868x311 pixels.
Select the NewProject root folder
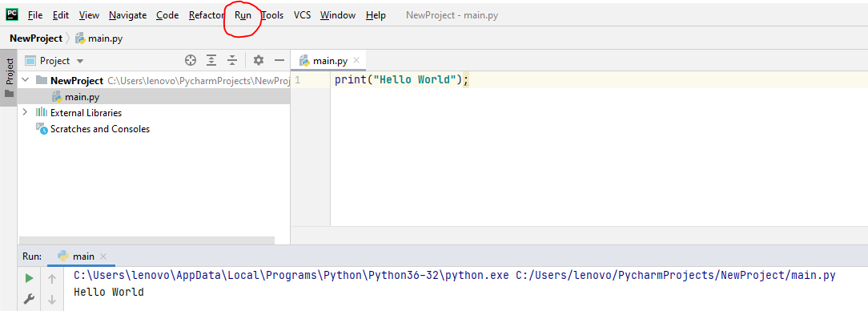[154, 80]
